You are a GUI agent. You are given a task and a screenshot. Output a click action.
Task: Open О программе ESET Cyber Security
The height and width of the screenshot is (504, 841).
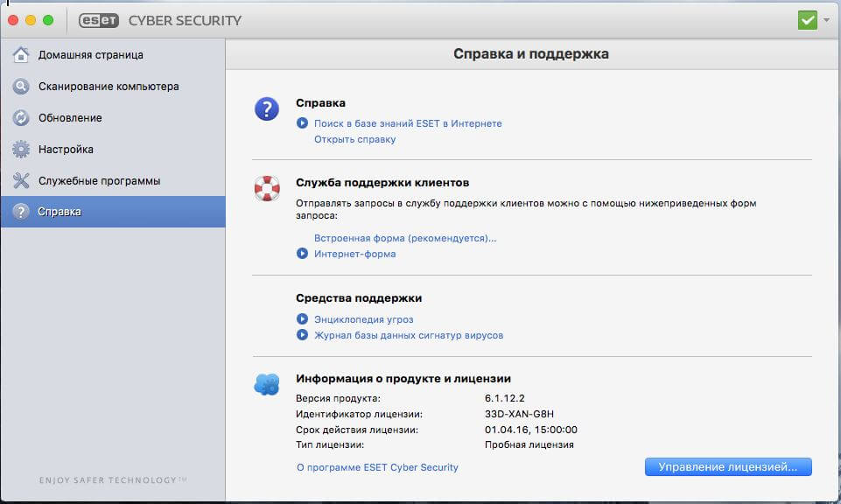point(377,467)
